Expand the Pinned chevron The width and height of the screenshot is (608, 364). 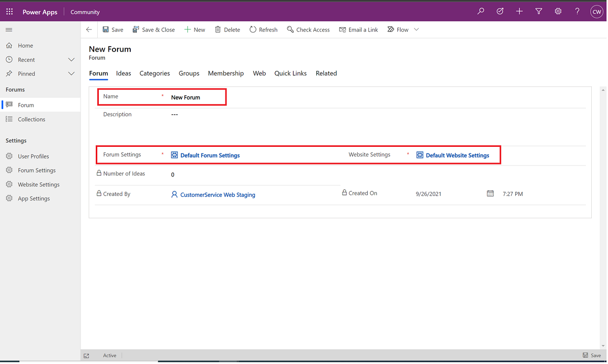[x=71, y=74]
